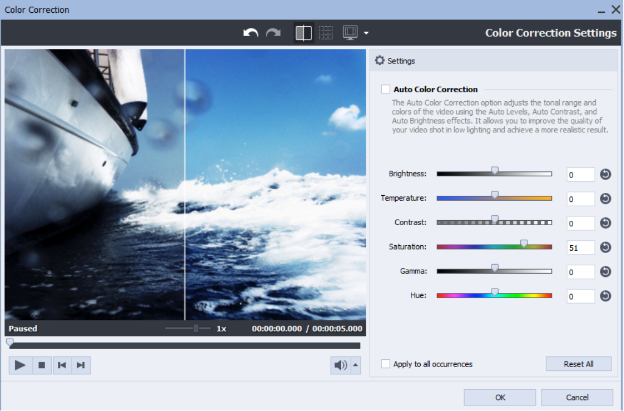
Task: Stop the video playback
Action: 41,365
